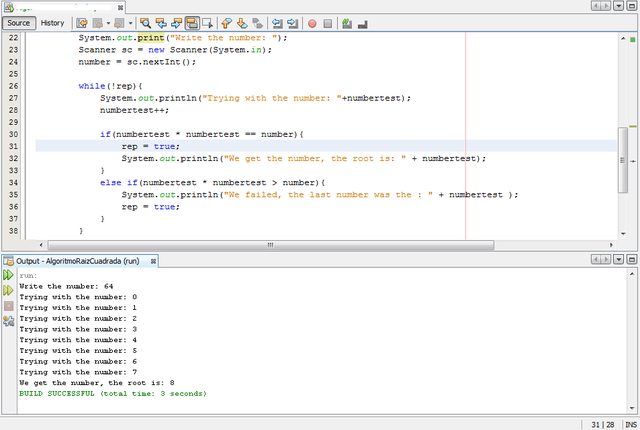
Task: Click Output vertical scrollbar up arrow
Action: [x=632, y=274]
